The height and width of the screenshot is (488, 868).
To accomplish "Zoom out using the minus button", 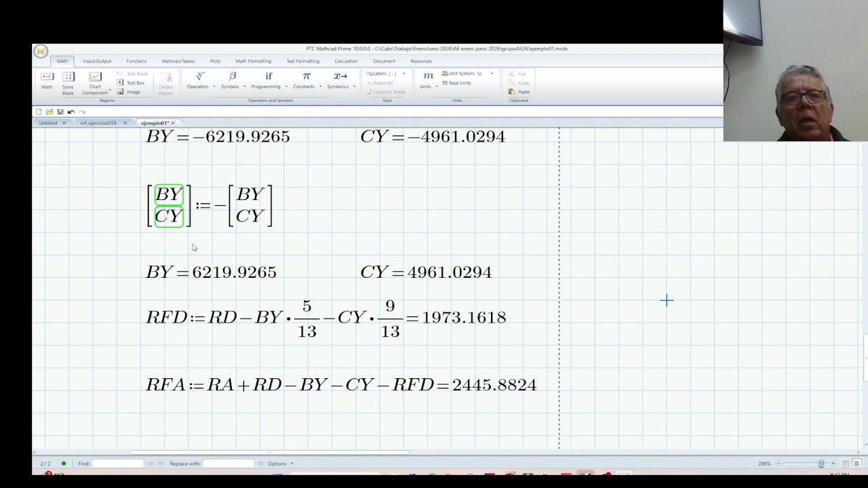I will [778, 464].
